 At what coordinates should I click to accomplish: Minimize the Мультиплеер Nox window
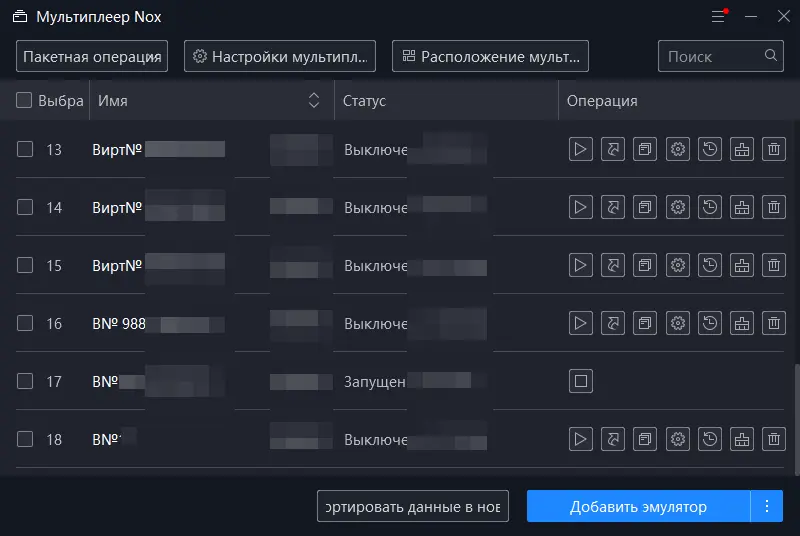click(751, 16)
